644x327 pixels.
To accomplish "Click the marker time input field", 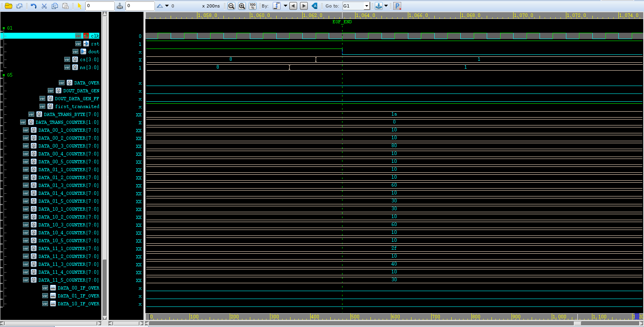I will [x=140, y=6].
